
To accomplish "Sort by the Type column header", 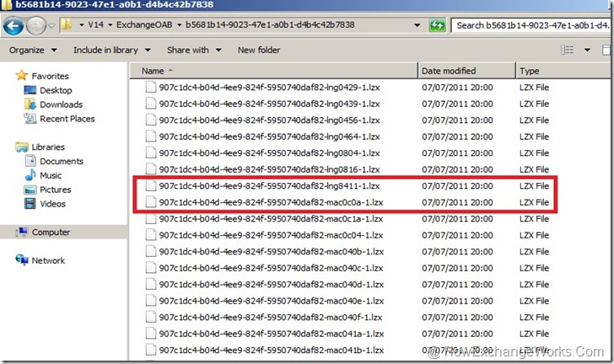I will (530, 71).
